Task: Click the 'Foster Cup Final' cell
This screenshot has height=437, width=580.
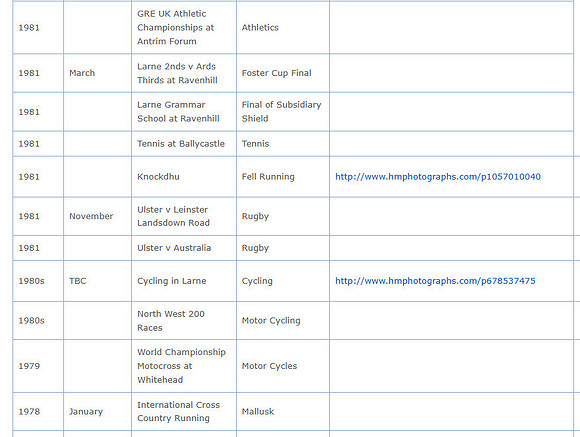Action: [x=283, y=73]
